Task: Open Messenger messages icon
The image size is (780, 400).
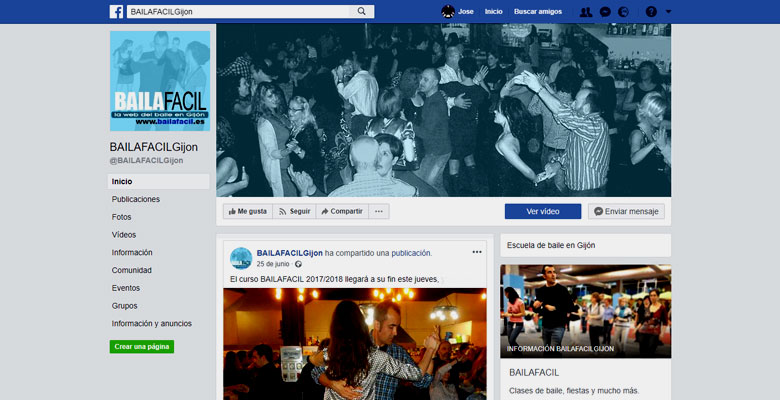Action: pos(605,12)
